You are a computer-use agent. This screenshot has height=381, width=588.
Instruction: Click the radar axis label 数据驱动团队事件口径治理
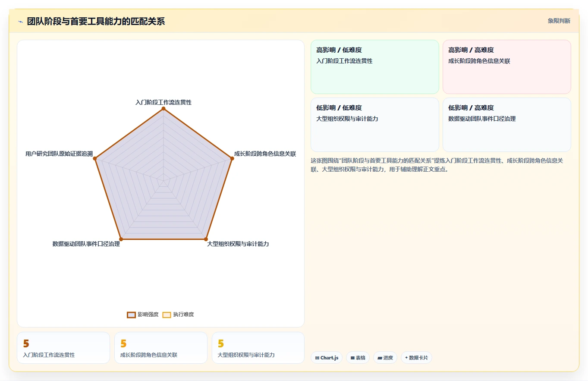86,244
